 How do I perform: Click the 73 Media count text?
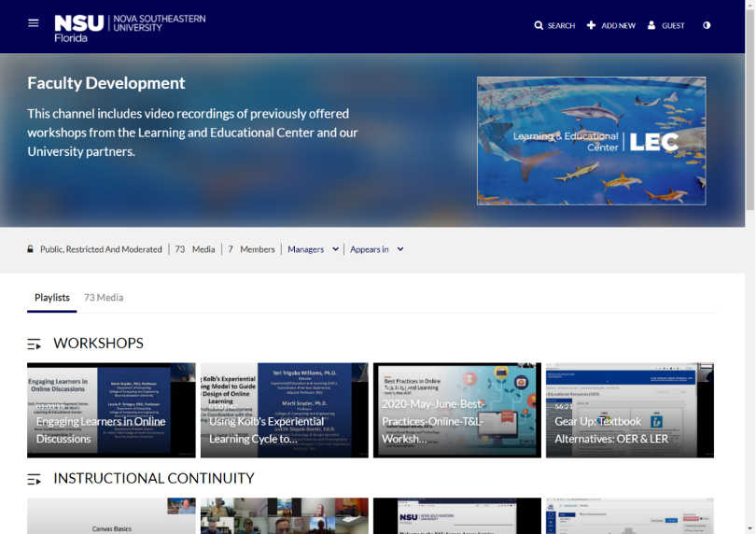click(195, 249)
